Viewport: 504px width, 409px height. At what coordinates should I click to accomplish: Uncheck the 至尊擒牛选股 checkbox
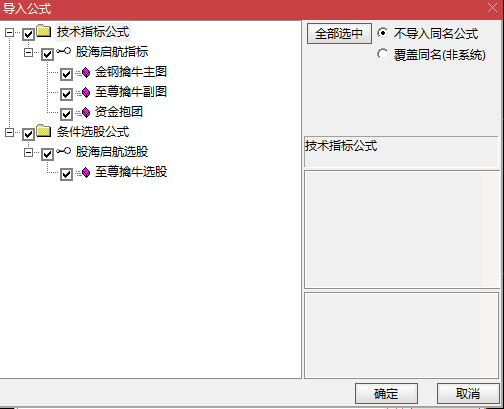[66, 174]
